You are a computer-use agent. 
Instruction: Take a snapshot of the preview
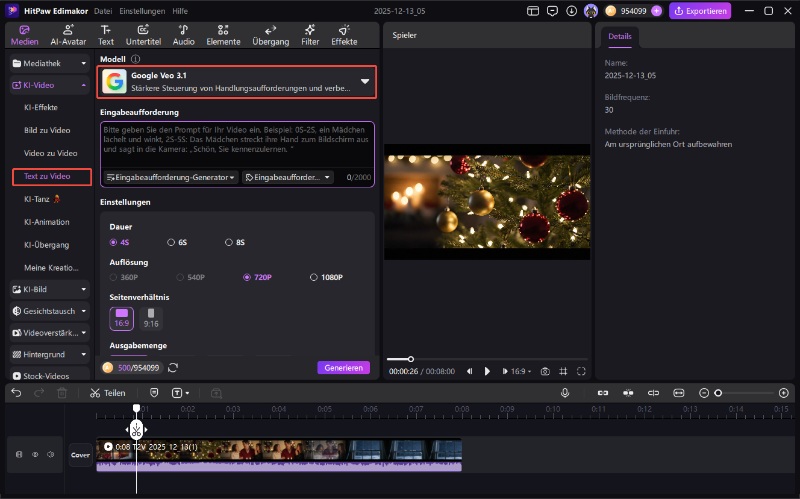coord(545,371)
